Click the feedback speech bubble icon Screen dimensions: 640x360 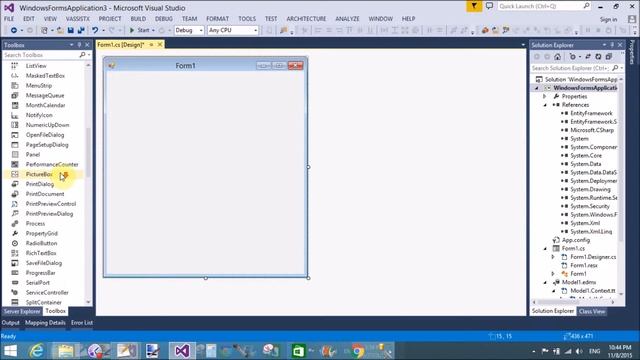coord(489,6)
